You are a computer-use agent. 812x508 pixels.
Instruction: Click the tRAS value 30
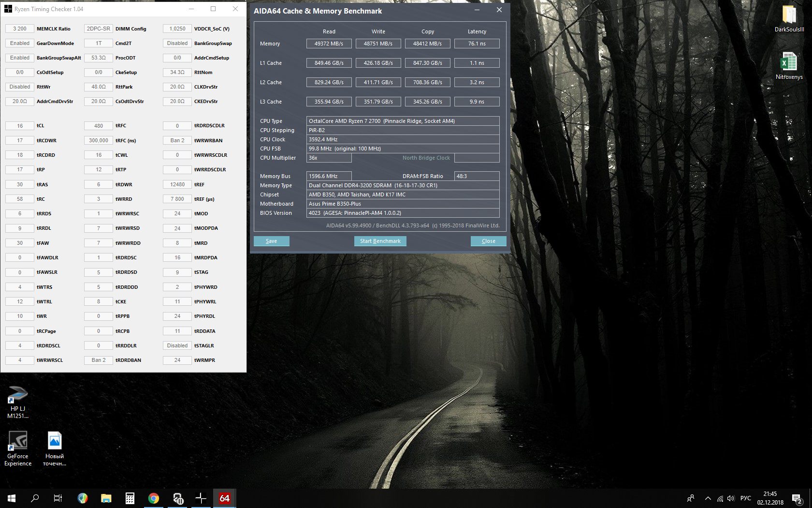click(20, 184)
